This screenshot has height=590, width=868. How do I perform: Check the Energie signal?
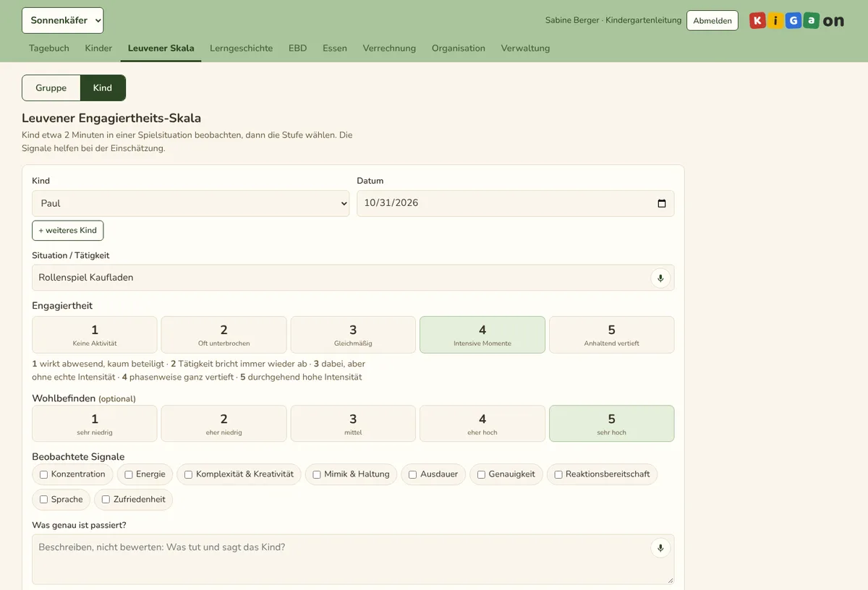coord(129,474)
